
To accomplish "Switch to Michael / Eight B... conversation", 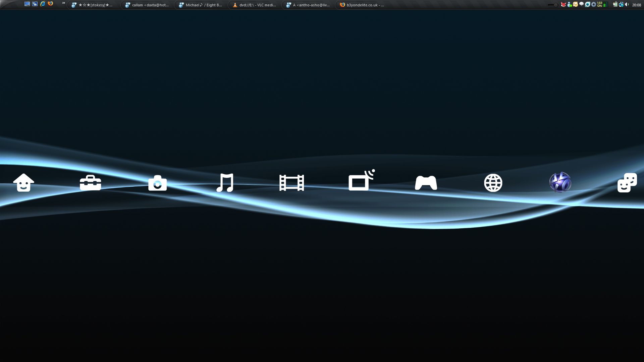I will click(x=200, y=5).
